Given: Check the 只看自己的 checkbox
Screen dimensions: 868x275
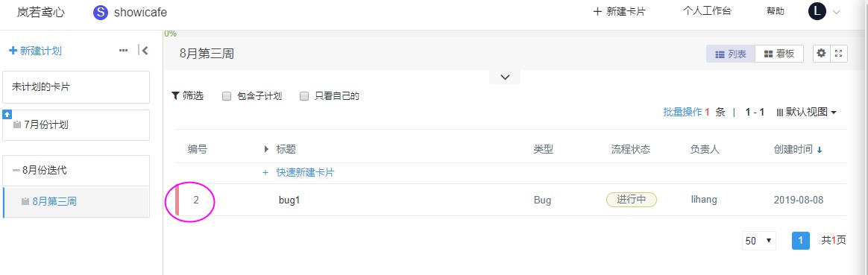Looking at the screenshot, I should 304,96.
